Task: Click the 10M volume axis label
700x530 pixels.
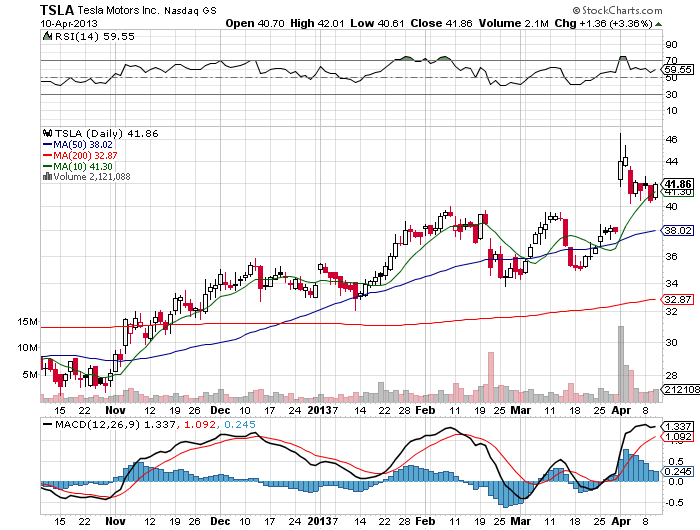Action: (x=28, y=347)
